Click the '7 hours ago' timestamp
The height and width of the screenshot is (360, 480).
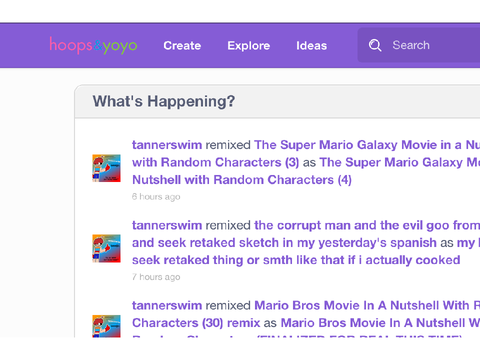156,277
